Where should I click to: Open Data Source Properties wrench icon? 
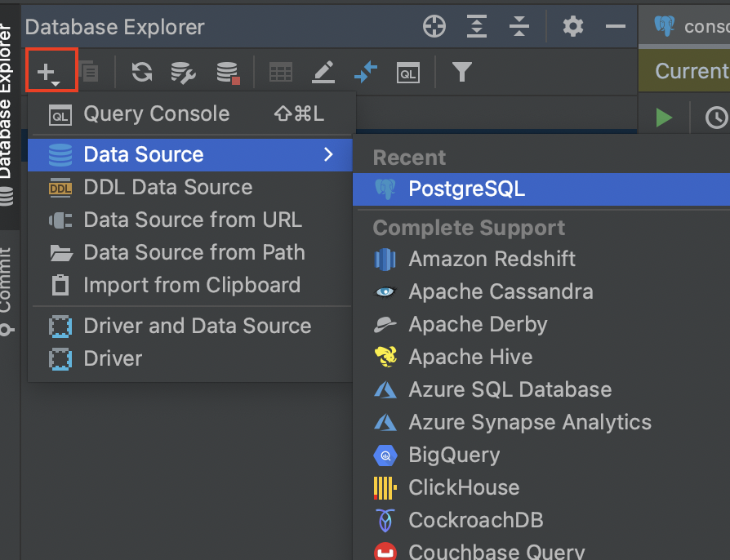point(183,72)
